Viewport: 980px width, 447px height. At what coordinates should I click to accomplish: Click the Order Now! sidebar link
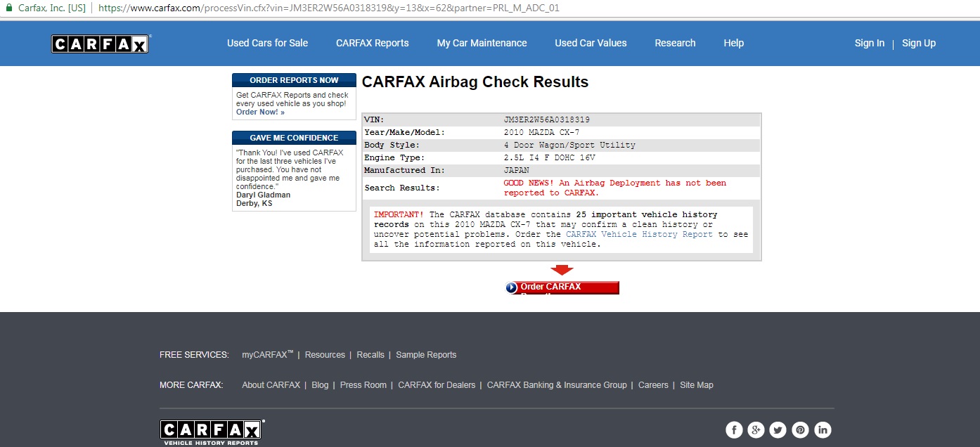(260, 112)
